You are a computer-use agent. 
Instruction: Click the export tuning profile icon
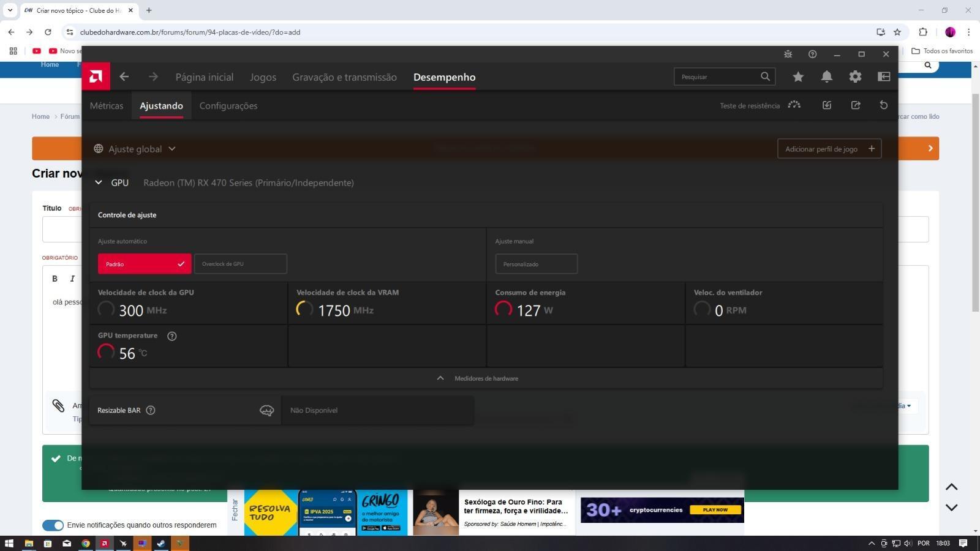pos(856,105)
